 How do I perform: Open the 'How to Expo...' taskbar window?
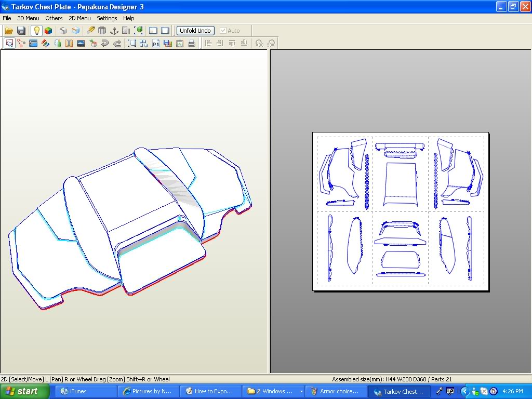(x=211, y=391)
